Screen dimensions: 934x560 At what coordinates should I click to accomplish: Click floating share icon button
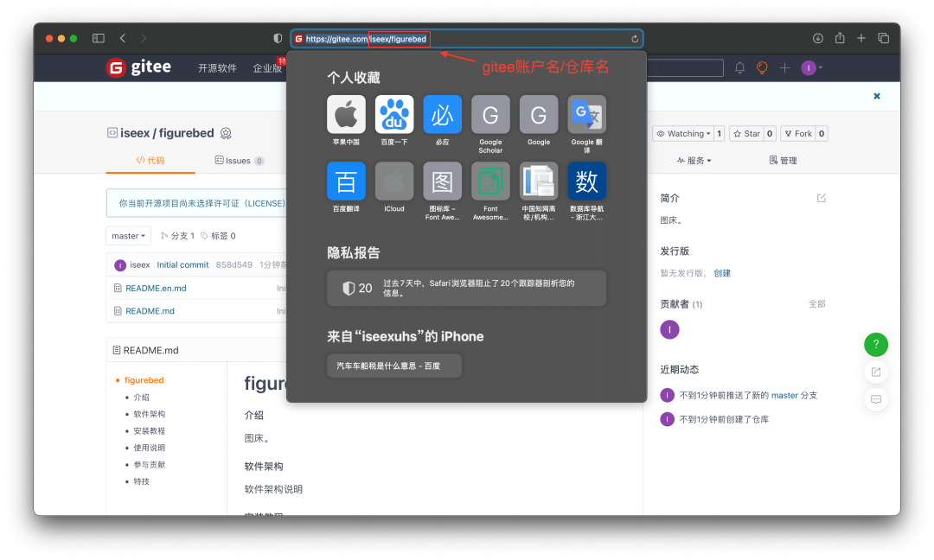tap(875, 372)
